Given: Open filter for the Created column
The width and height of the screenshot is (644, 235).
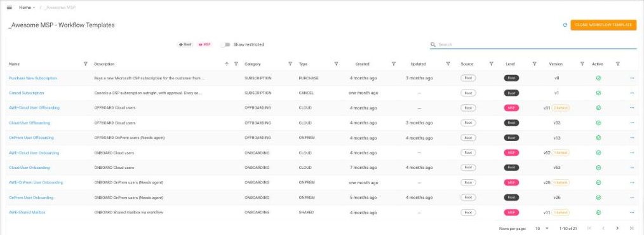Looking at the screenshot, I should point(394,64).
